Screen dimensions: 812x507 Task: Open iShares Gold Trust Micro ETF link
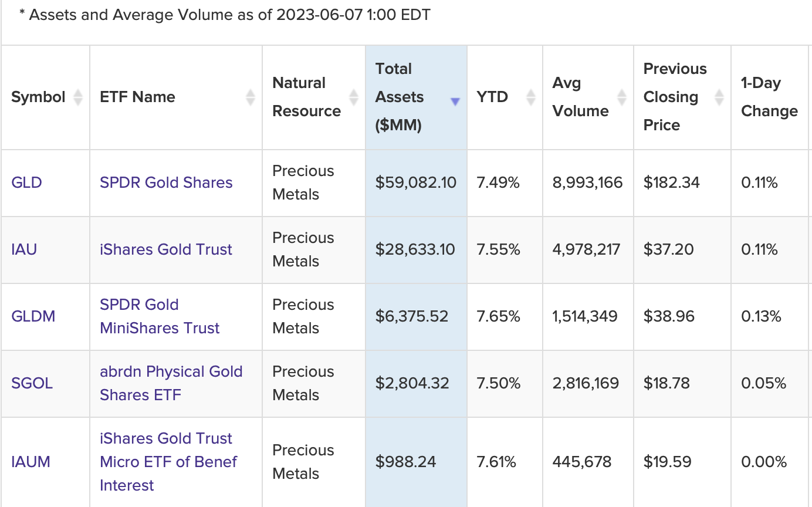pyautogui.click(x=168, y=462)
